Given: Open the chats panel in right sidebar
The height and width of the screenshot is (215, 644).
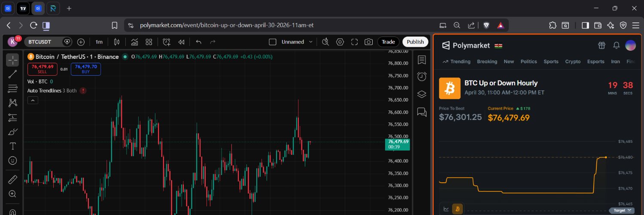Looking at the screenshot, I should click(422, 112).
